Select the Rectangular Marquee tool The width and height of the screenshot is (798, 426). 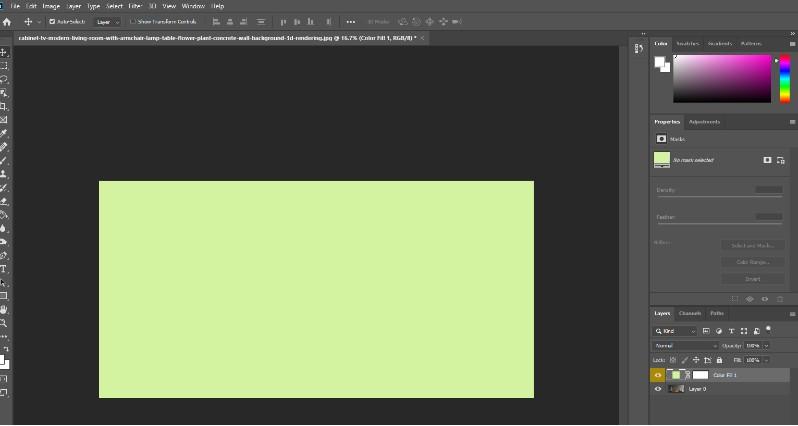coord(4,66)
